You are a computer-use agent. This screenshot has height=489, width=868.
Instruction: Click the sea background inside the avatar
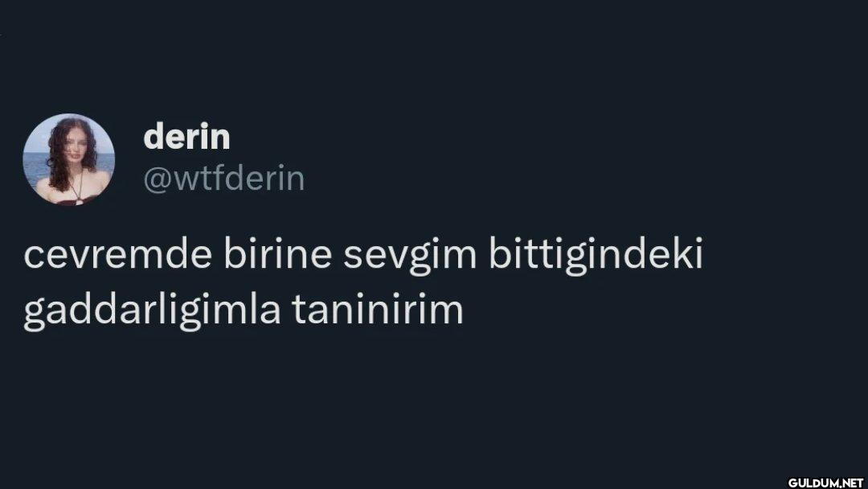(x=33, y=166)
